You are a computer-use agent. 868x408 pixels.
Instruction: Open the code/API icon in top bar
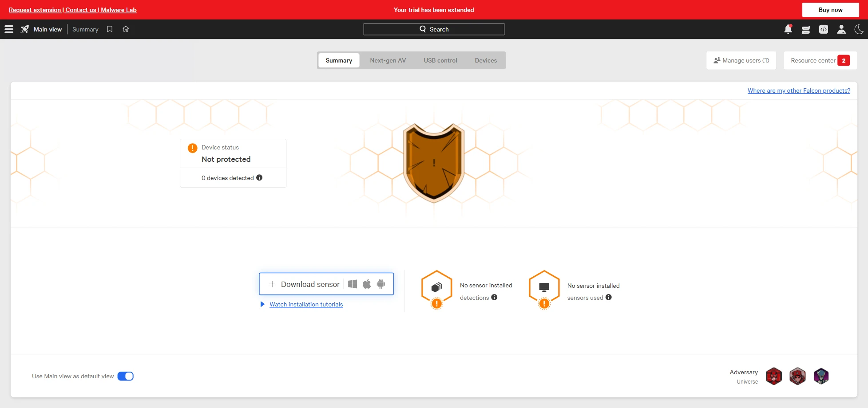[x=824, y=29]
